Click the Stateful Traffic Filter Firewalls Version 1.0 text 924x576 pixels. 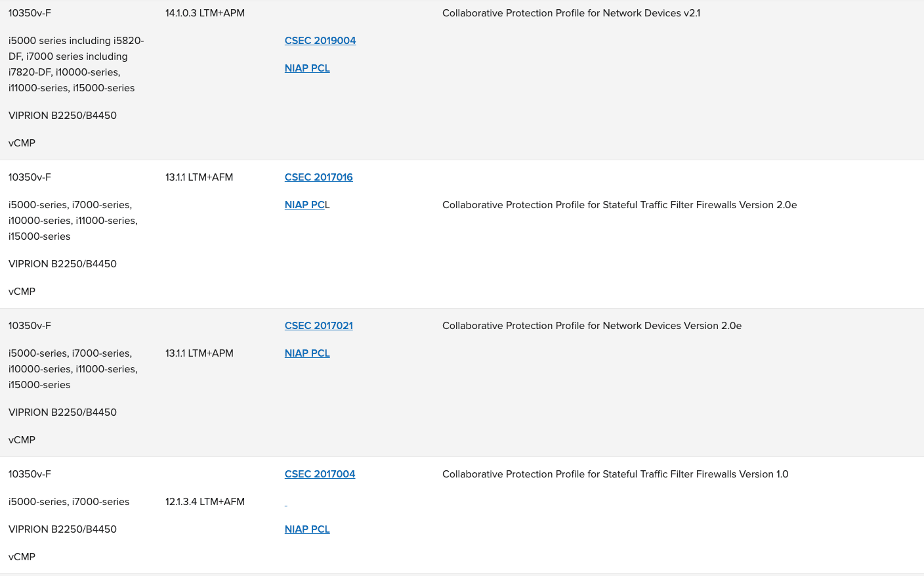pyautogui.click(x=615, y=474)
